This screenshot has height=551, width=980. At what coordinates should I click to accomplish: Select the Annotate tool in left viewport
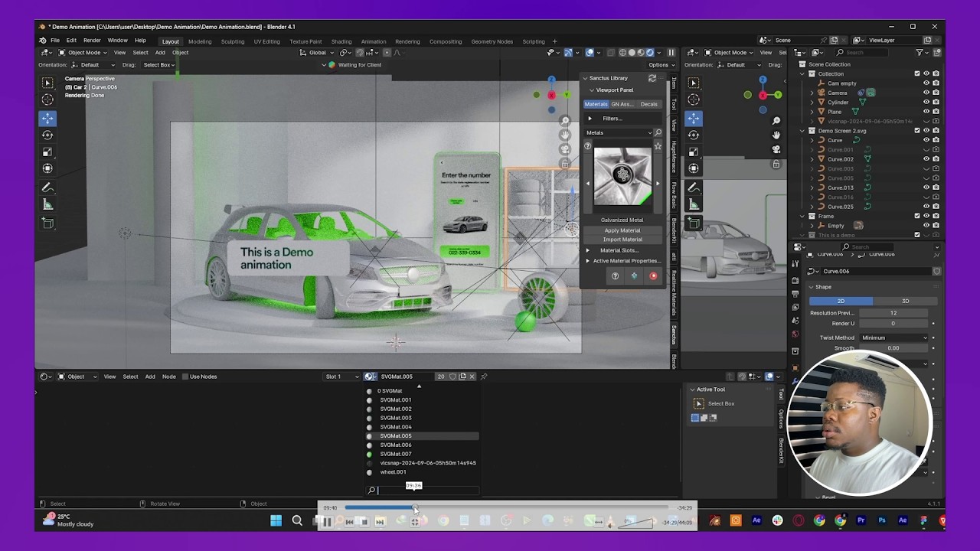click(x=47, y=187)
